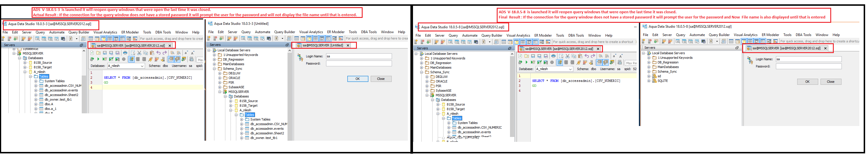The image size is (868, 158).
Task: Run query with green Execute arrow in 18.0.5-3 editor
Action: (98, 59)
